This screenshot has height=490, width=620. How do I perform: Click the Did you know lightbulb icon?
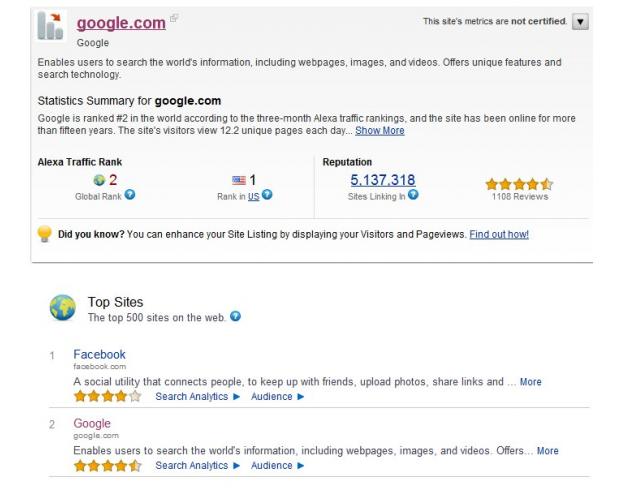coord(45,233)
